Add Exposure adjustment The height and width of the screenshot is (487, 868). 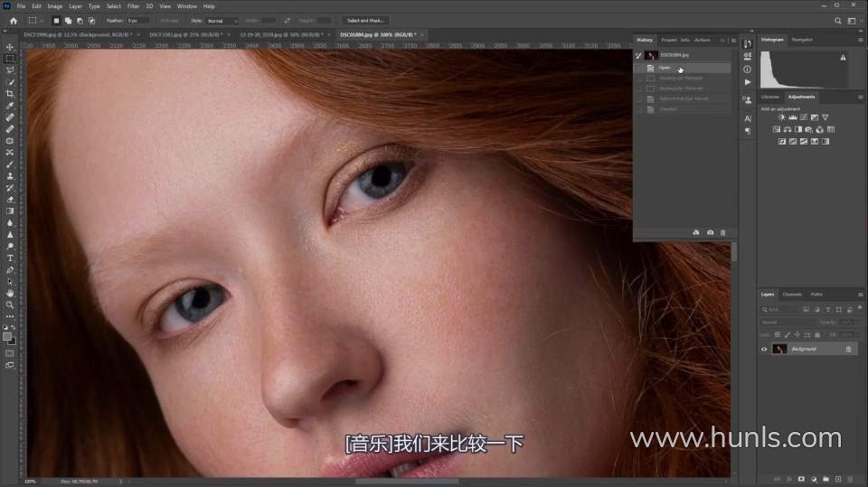point(815,117)
